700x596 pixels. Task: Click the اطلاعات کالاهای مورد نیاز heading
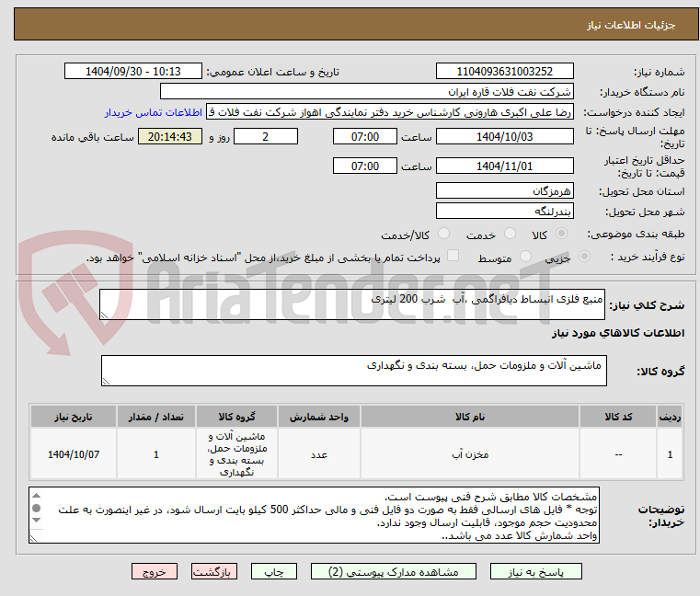pos(618,333)
